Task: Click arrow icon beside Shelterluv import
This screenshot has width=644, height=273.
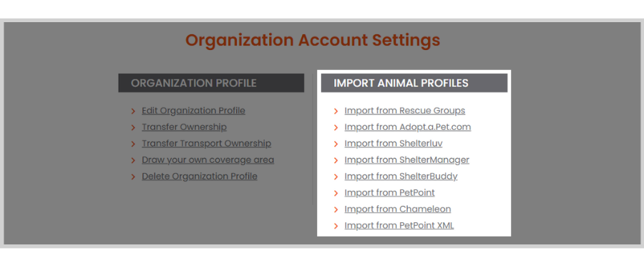Action: 336,144
